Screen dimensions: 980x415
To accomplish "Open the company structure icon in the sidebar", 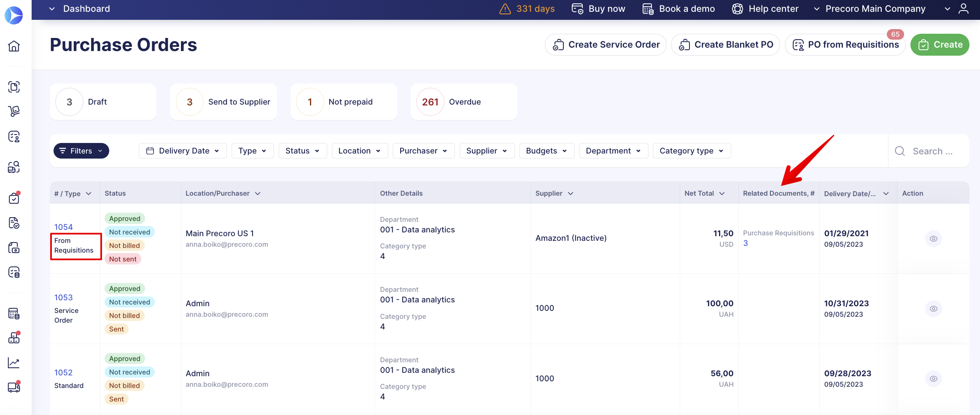I will click(14, 337).
